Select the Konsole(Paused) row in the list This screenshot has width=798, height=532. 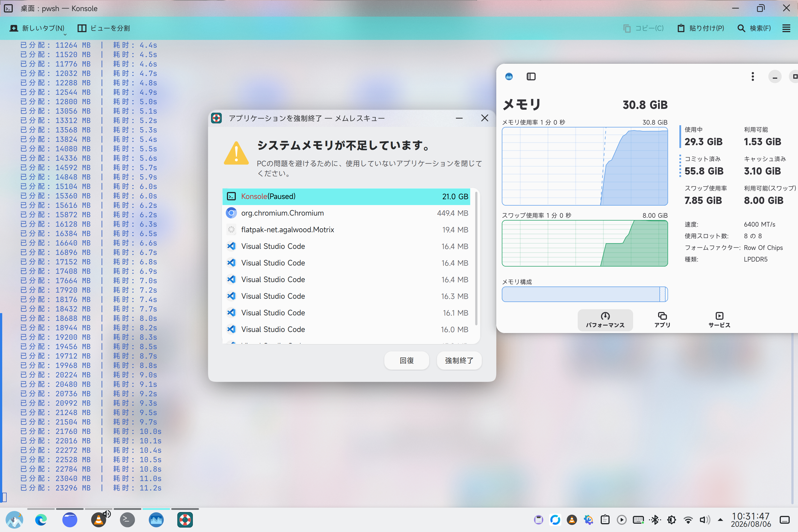pyautogui.click(x=346, y=196)
